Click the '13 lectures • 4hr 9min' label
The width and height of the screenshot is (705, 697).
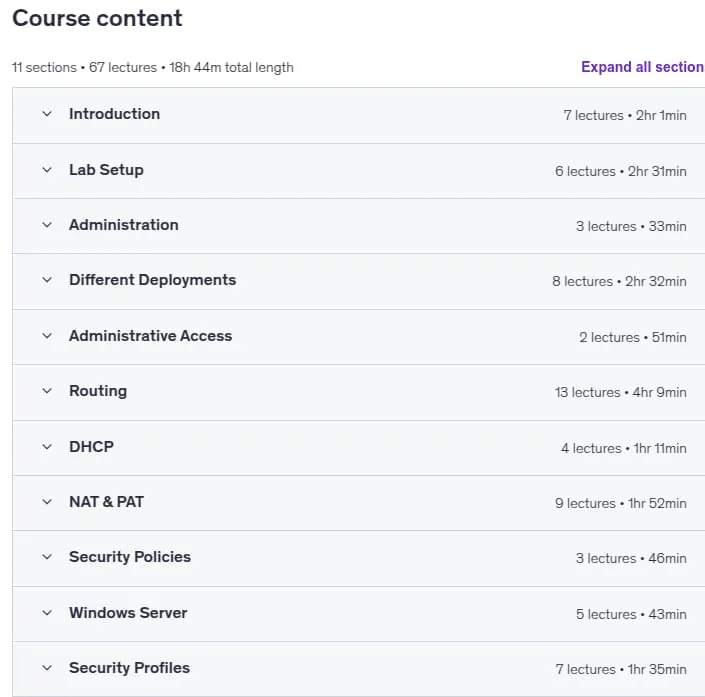[x=620, y=393]
